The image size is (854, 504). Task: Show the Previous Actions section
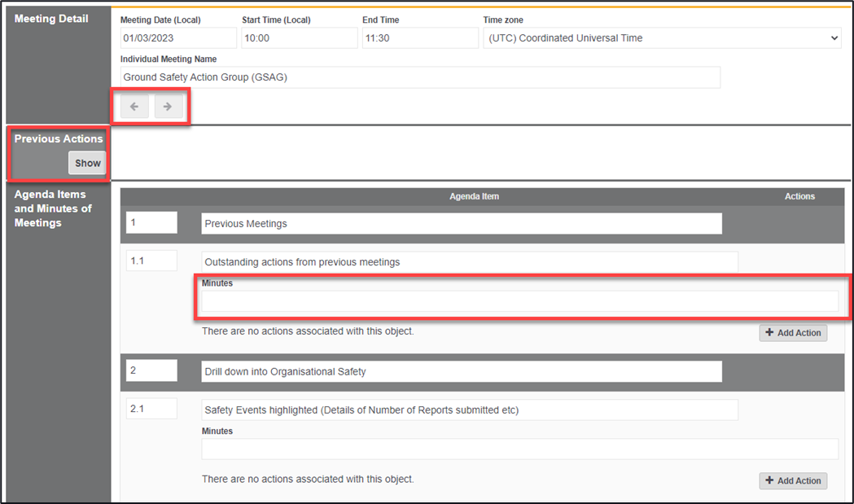(87, 163)
